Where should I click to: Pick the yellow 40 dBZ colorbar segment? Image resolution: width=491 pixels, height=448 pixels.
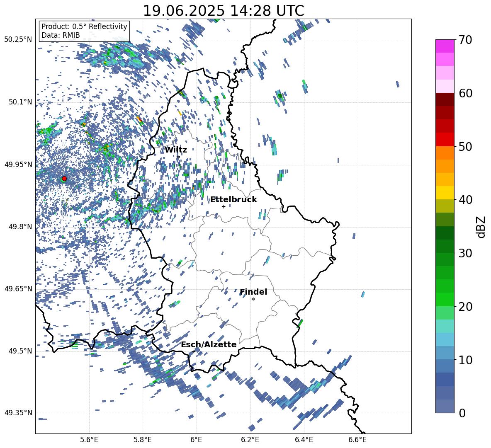click(445, 193)
